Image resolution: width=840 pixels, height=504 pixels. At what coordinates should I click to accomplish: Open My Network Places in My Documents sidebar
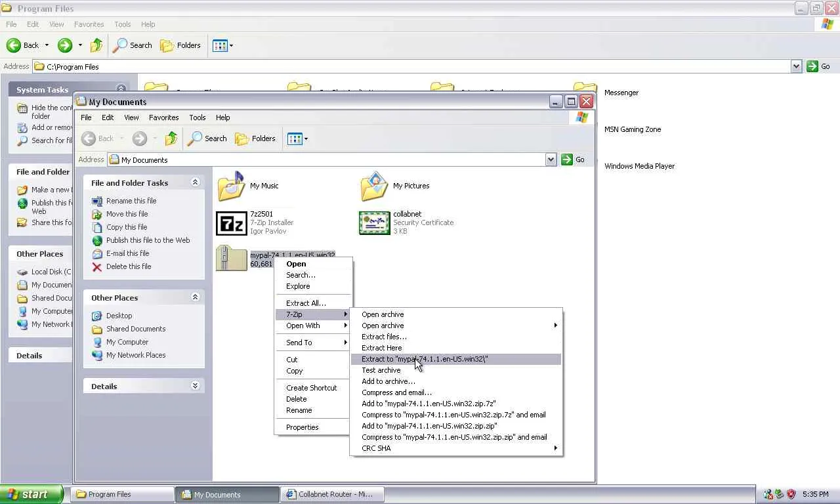pos(136,355)
